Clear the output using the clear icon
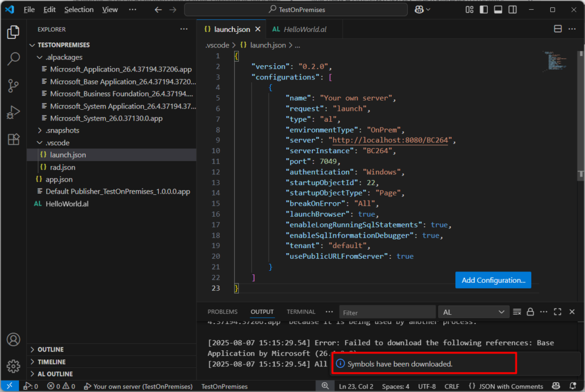The height and width of the screenshot is (392, 585). point(517,312)
